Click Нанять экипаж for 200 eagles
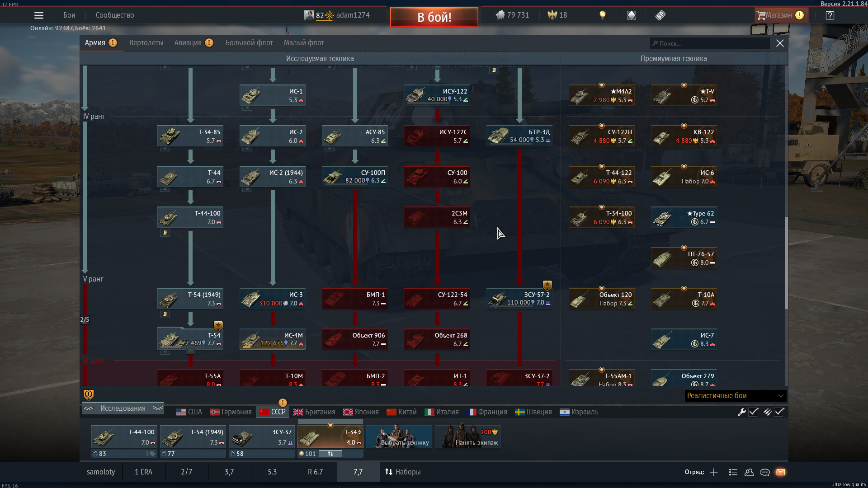Screen dimensions: 868x488 [x=468, y=436]
